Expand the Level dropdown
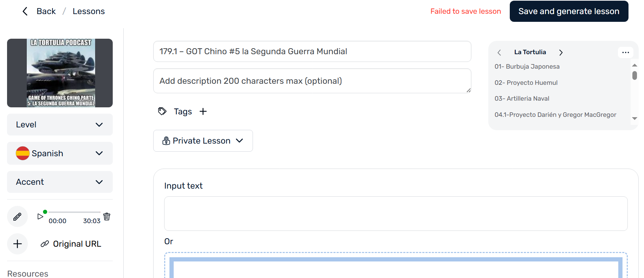 (x=60, y=125)
